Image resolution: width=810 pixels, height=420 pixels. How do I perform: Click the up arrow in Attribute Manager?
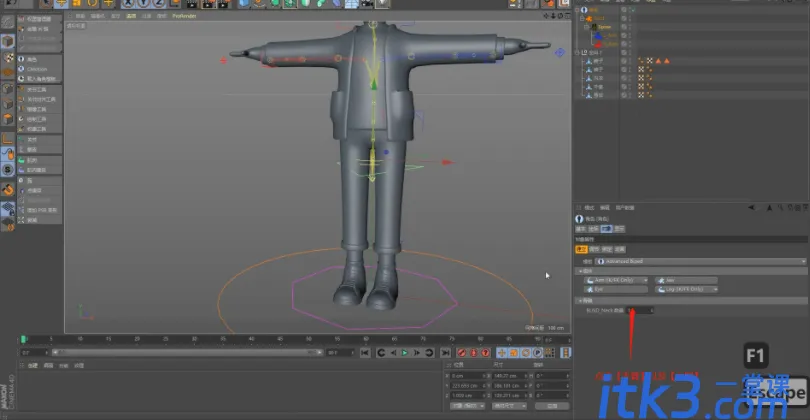(x=769, y=208)
